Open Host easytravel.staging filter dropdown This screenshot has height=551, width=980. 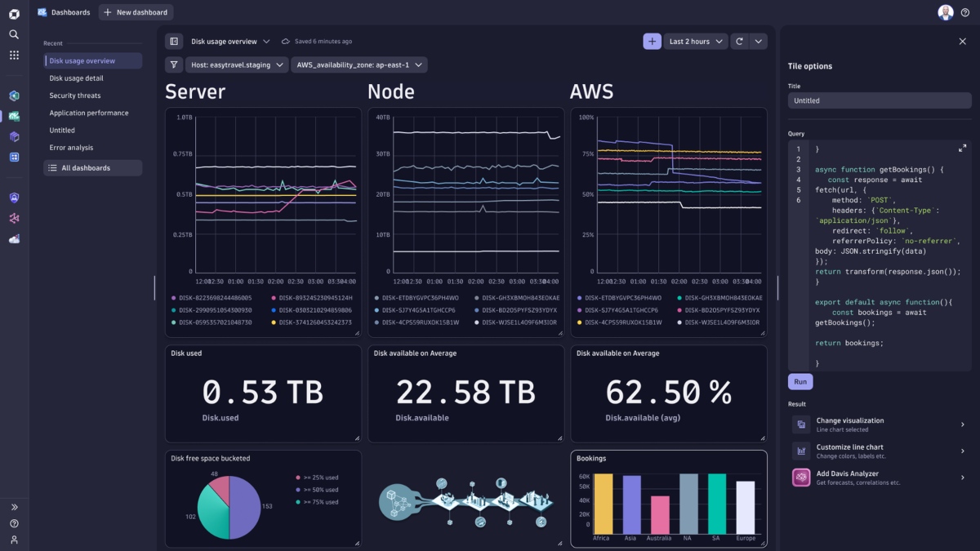point(237,65)
